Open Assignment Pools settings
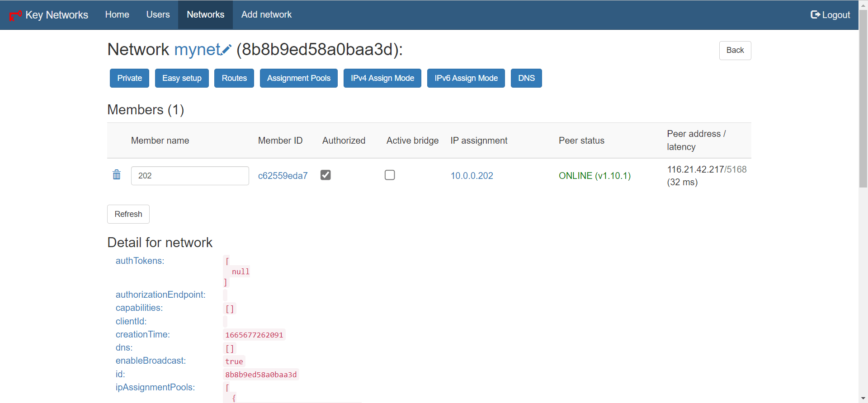This screenshot has width=868, height=403. (298, 78)
